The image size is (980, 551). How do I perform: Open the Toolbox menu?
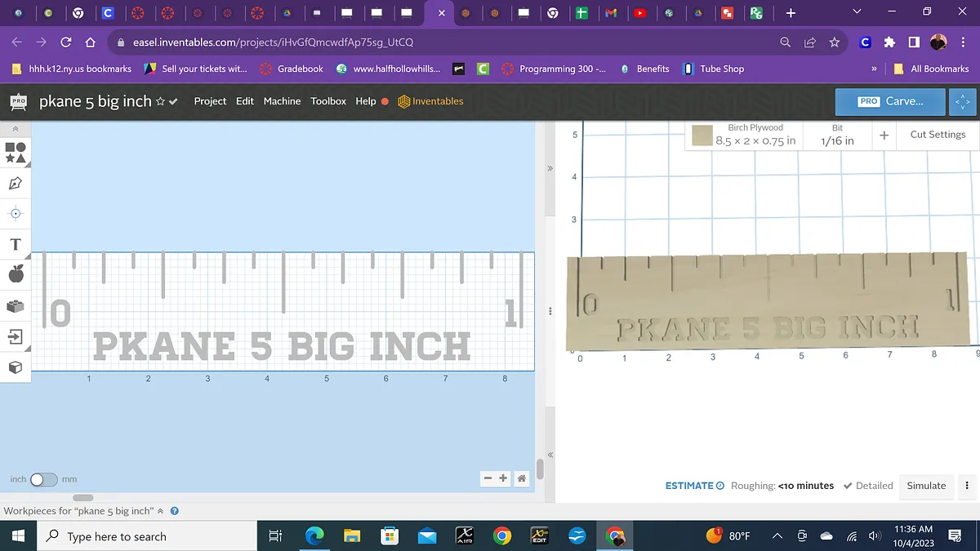pos(328,101)
